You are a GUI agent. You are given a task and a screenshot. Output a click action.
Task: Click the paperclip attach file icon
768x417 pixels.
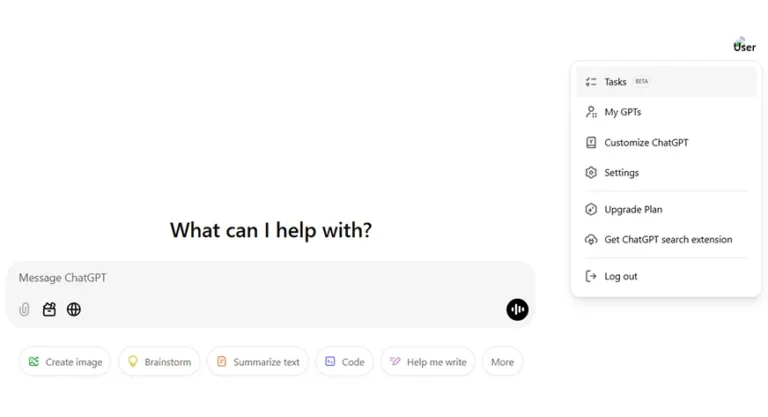[24, 310]
